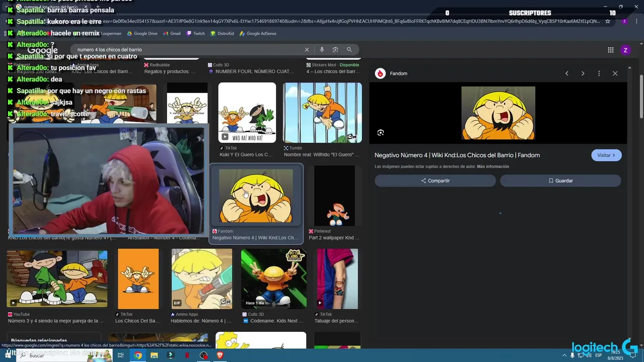Screen dimensions: 644x362
Task: Open Google Lens image search icon
Action: click(x=335, y=50)
